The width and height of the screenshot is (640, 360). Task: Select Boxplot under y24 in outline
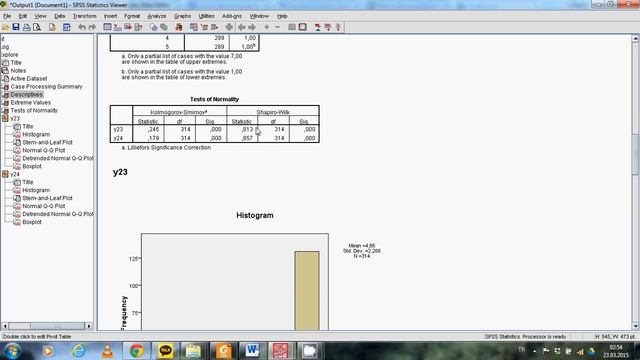(x=32, y=222)
